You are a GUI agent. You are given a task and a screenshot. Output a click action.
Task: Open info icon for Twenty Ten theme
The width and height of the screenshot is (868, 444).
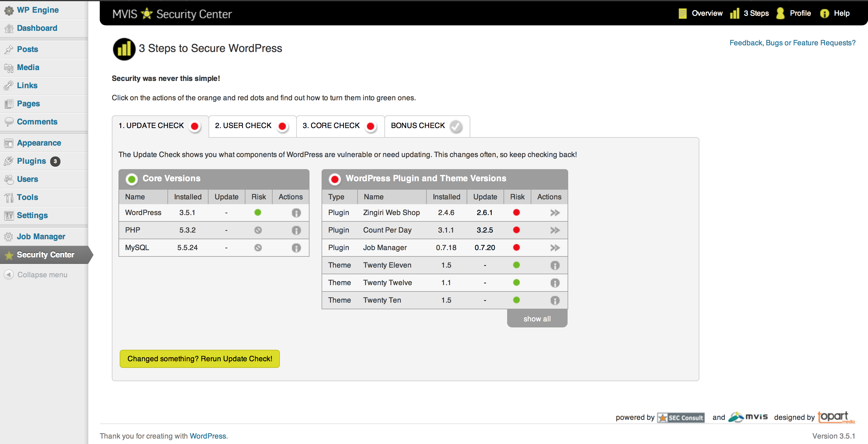coord(555,301)
